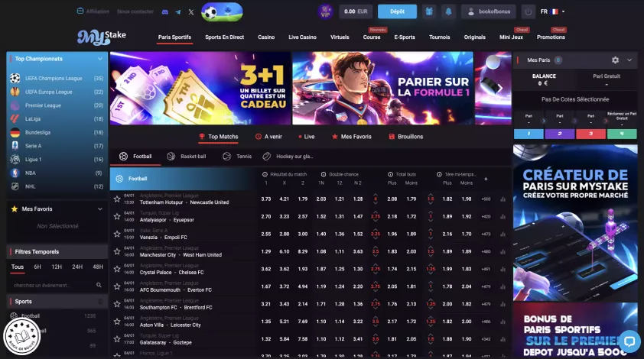Image resolution: width=644 pixels, height=359 pixels.
Task: Open statistics chart for Antalyaspor match
Action: click(x=503, y=217)
